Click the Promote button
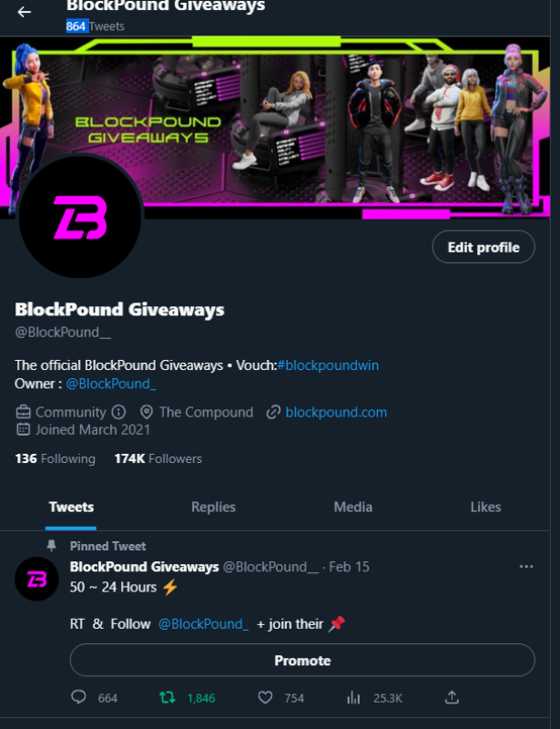 click(x=302, y=660)
